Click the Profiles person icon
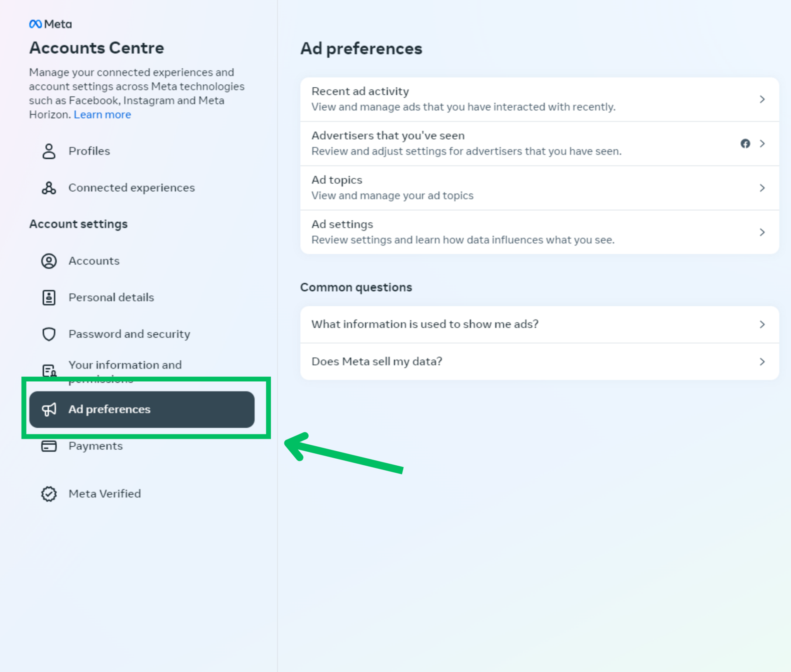Viewport: 791px width, 672px height. (x=49, y=151)
